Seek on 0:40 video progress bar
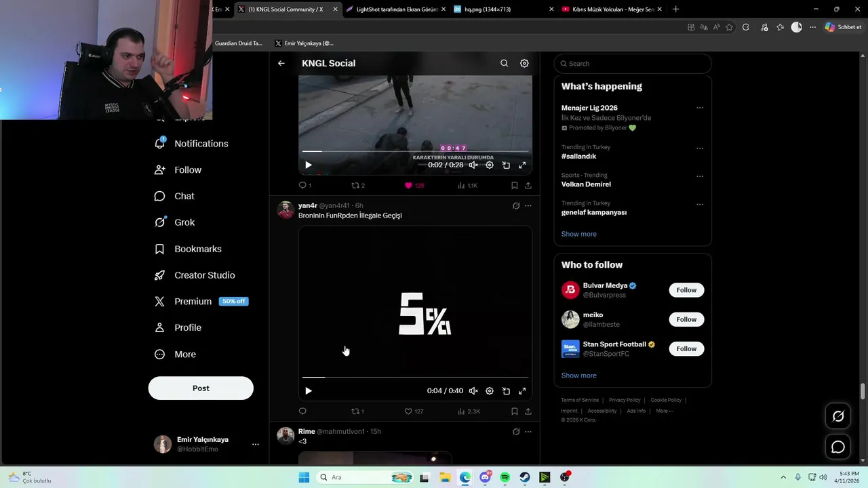This screenshot has height=488, width=868. tap(415, 377)
